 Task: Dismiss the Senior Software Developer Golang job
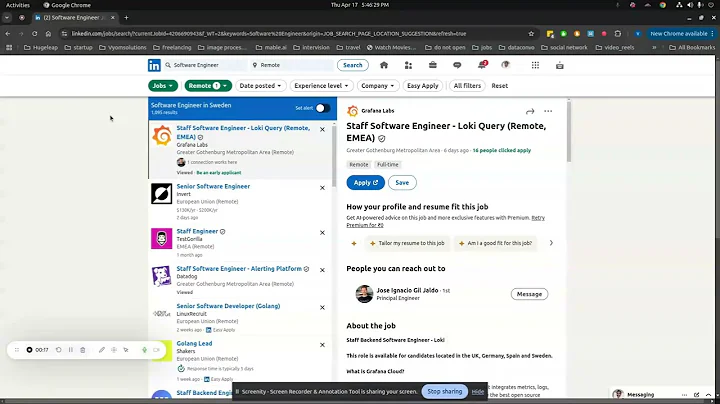pos(322,308)
